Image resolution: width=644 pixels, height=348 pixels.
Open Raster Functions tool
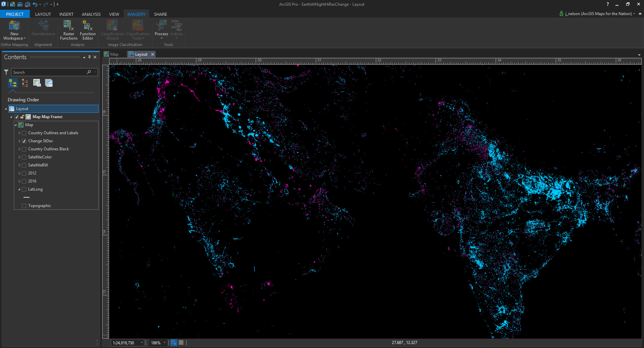click(68, 26)
